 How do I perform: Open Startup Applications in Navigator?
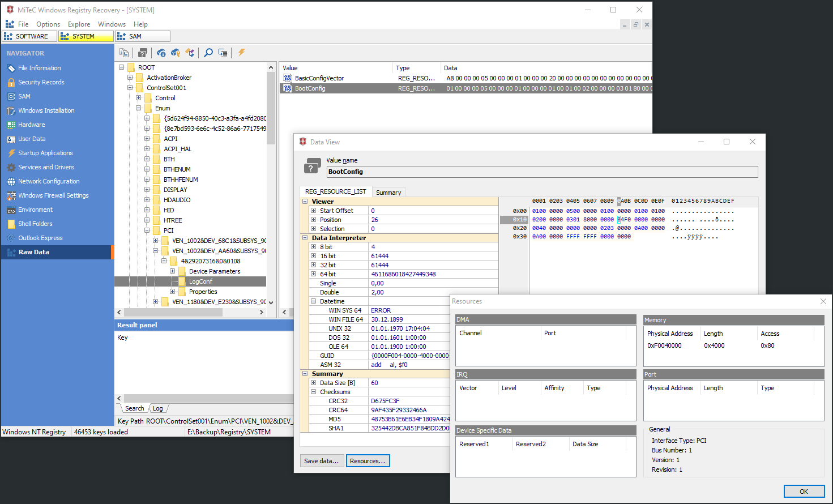coord(45,153)
